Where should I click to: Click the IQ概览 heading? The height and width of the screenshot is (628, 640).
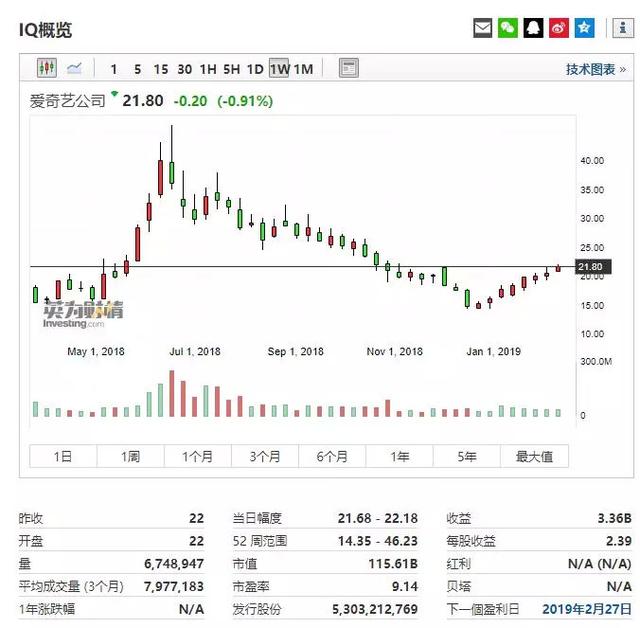(x=45, y=30)
